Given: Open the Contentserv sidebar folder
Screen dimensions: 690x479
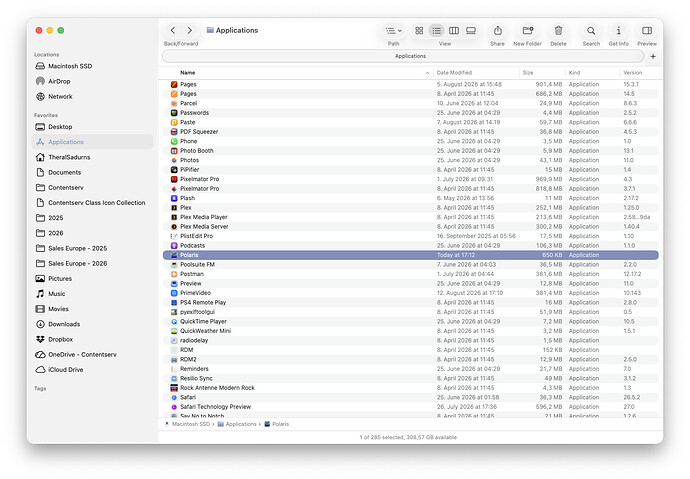Looking at the screenshot, I should click(92, 187).
